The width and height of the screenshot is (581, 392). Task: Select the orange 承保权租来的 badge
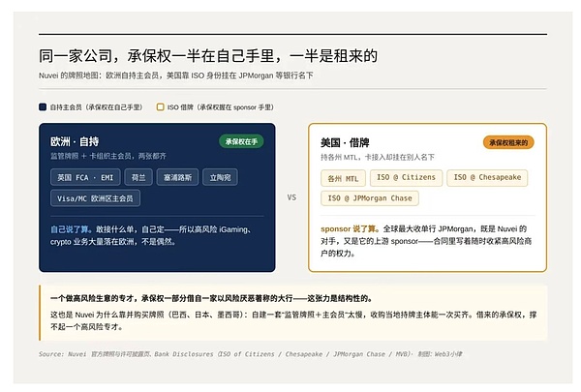508,142
